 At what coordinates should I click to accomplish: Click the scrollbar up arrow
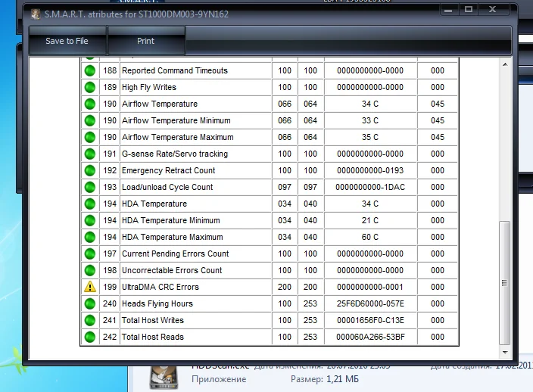[x=505, y=64]
